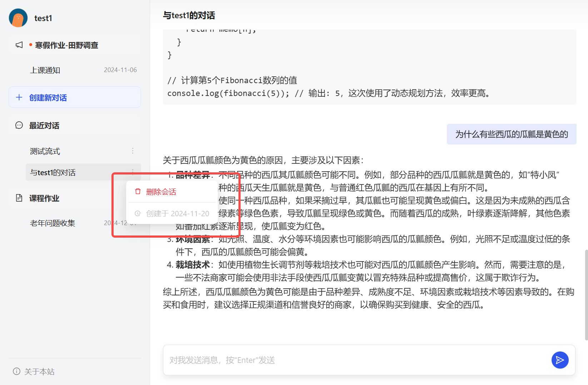Click the chat bubble icon beside 最近对话
Viewport: 588px width, 385px height.
click(19, 125)
